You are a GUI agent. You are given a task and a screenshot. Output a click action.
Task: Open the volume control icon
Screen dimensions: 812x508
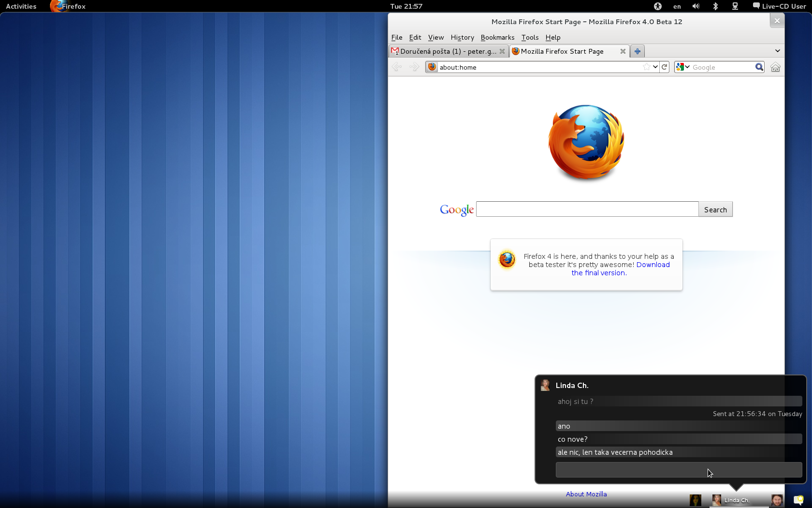696,6
